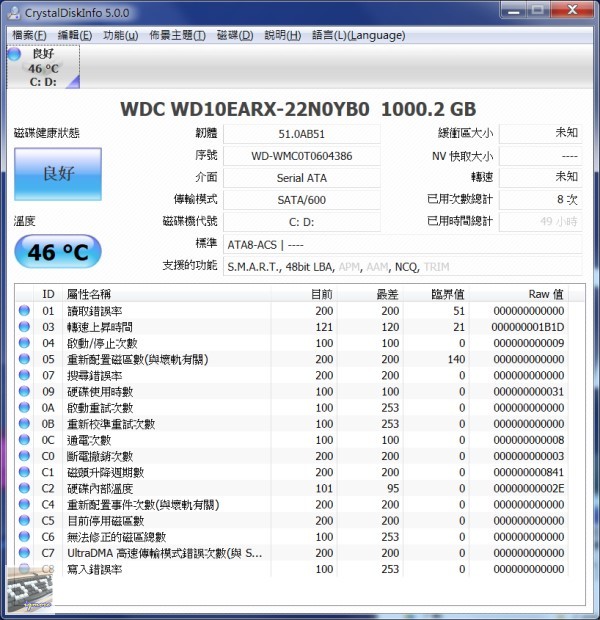The height and width of the screenshot is (620, 600).
Task: Click the serial number field WD-WMC0T0604386
Action: pyautogui.click(x=302, y=156)
